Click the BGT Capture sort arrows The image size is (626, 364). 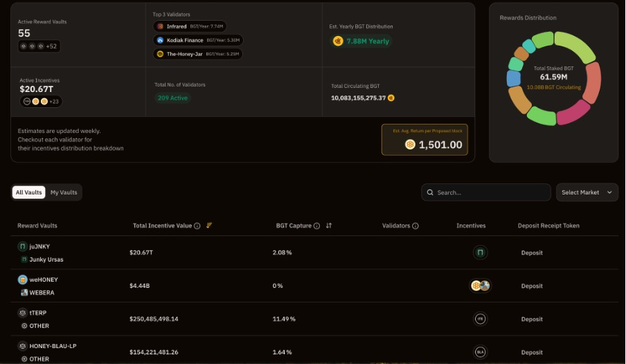click(x=329, y=226)
